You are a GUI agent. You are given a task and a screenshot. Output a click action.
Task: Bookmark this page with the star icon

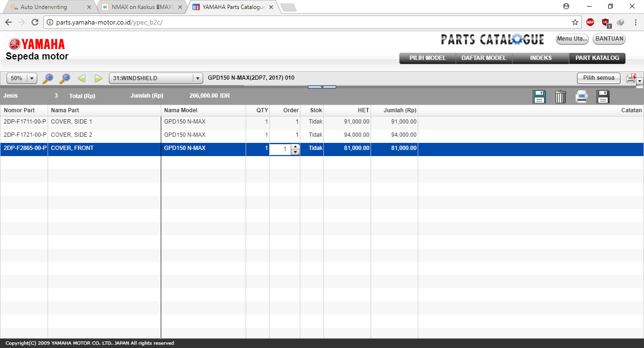click(x=575, y=22)
